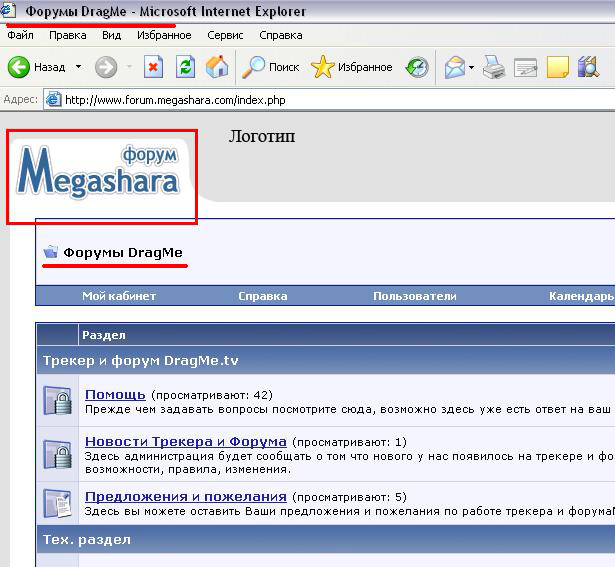This screenshot has width=615, height=567.
Task: Click the Логотип text beside logo
Action: coord(262,136)
